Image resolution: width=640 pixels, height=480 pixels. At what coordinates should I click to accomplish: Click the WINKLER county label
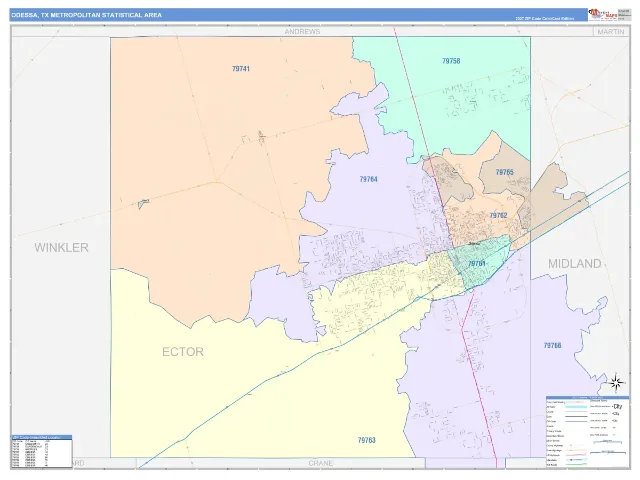click(x=61, y=247)
